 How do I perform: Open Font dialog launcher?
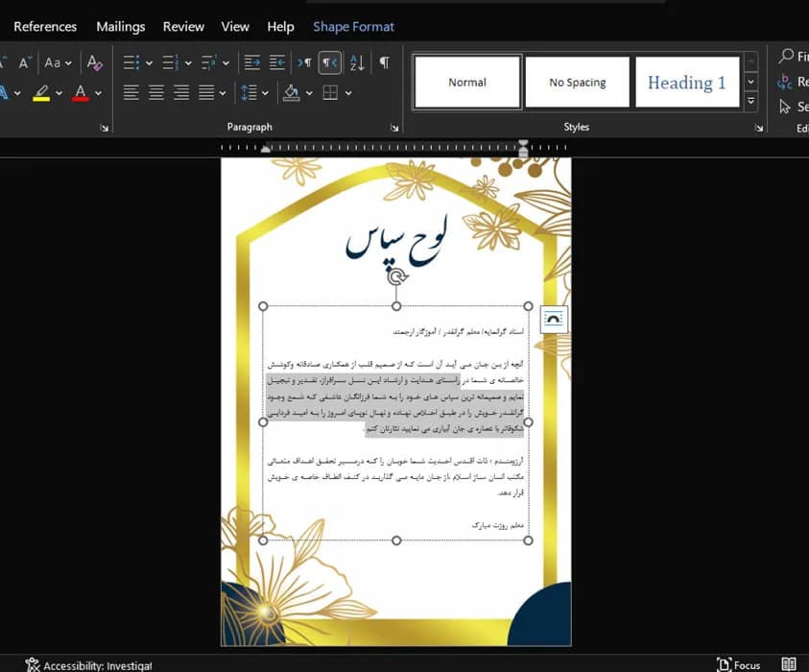tap(105, 128)
